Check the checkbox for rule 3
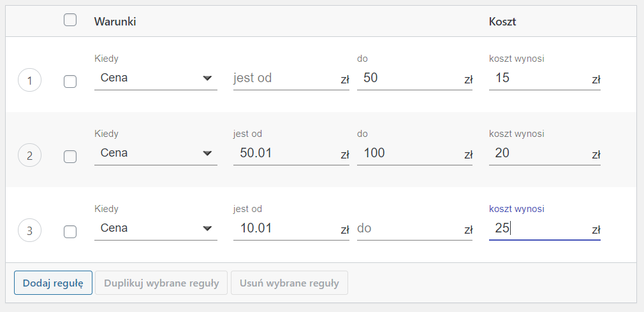Screen dimensions: 644x312 click(x=70, y=232)
